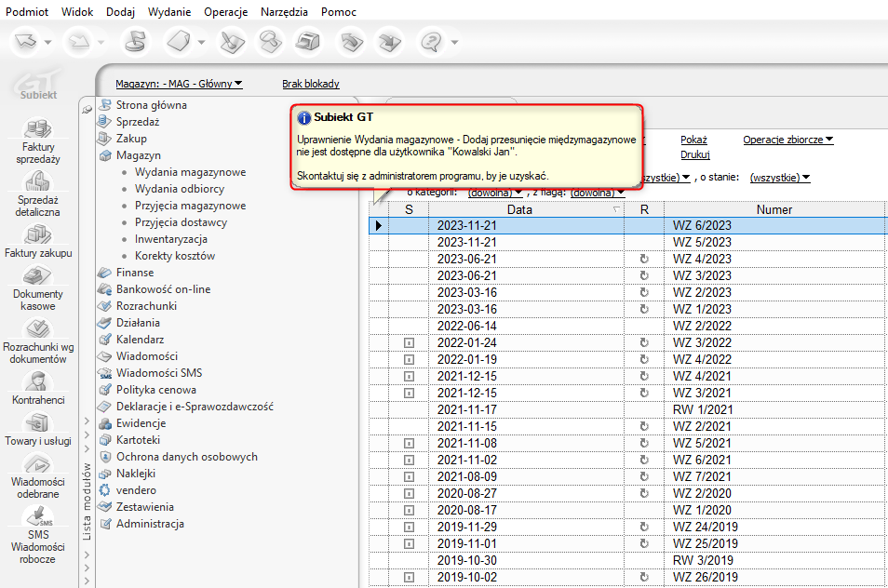Open the 'o stanie' (wszystkie) filter dropdown

pos(779,178)
